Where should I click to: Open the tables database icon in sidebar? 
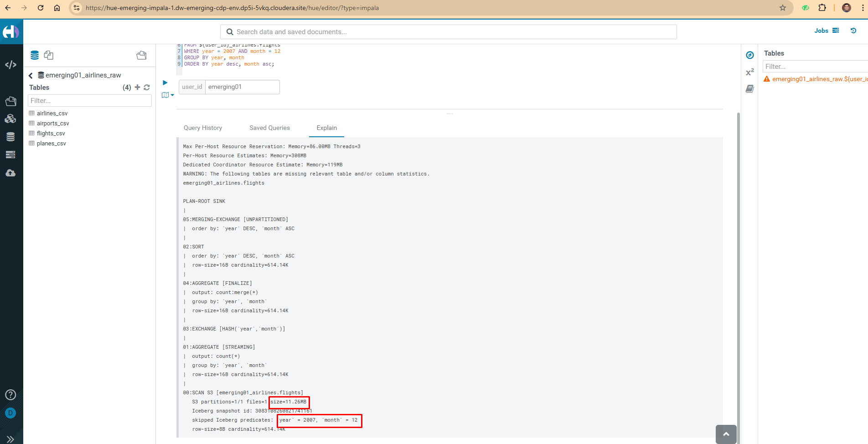tap(10, 137)
